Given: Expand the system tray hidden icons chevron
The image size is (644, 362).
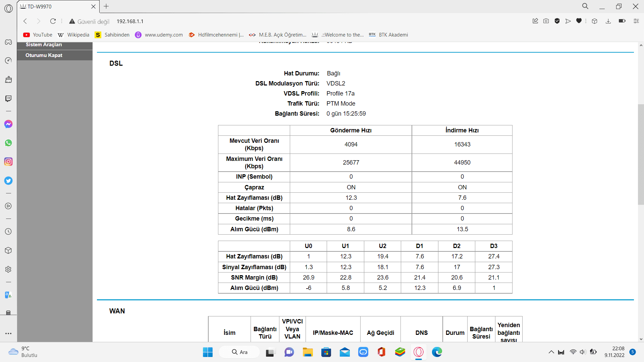Looking at the screenshot, I should click(551, 352).
